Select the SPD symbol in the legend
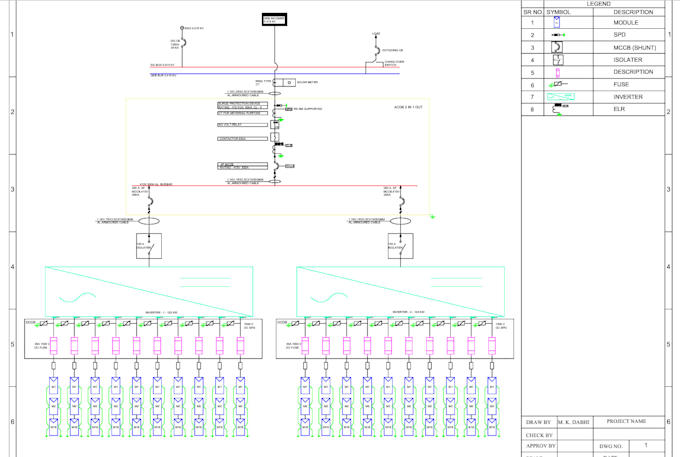680x457 pixels. (x=558, y=35)
